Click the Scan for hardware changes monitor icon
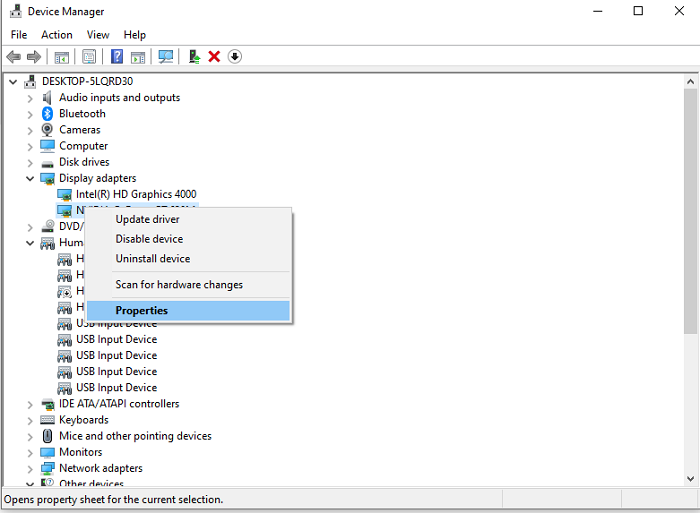The image size is (700, 513). click(166, 57)
